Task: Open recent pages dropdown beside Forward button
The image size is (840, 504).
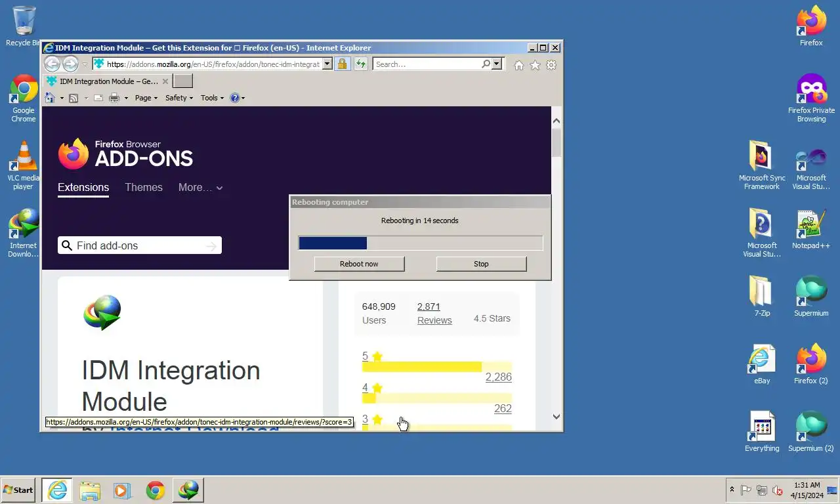Action: (85, 64)
